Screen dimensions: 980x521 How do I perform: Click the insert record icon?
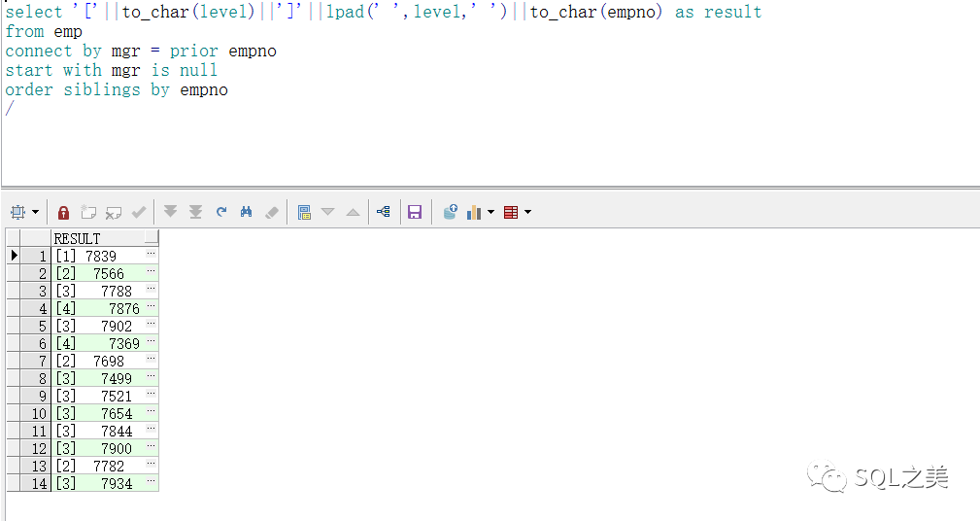(x=88, y=213)
